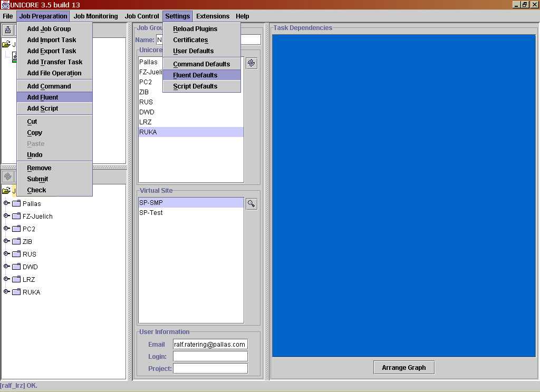Select Check from Job Preparation menu
Screen dimensions: 540x392
coord(55,190)
